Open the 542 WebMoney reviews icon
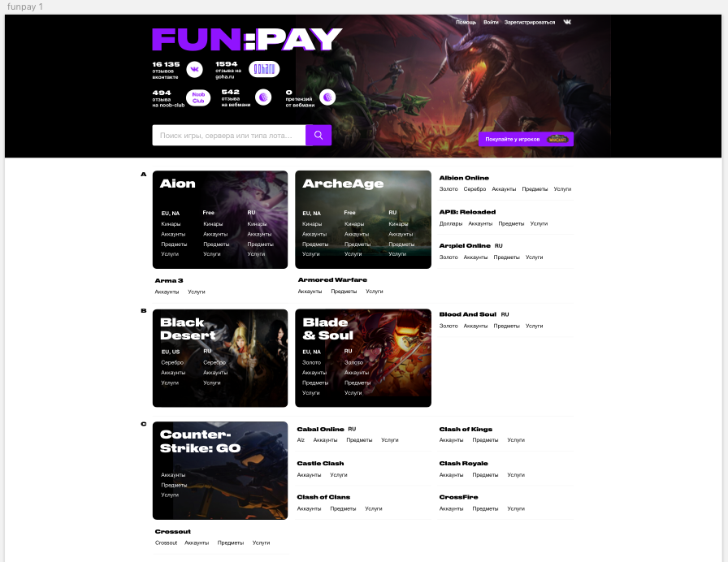 263,97
